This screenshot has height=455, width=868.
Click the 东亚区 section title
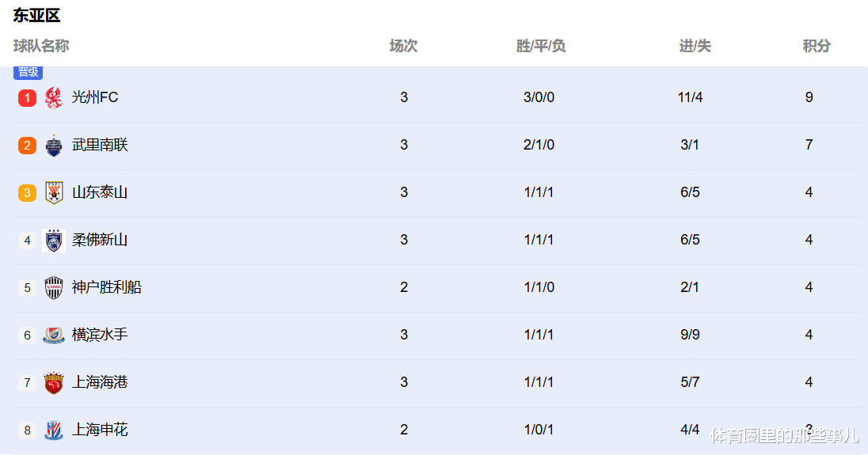tap(36, 16)
